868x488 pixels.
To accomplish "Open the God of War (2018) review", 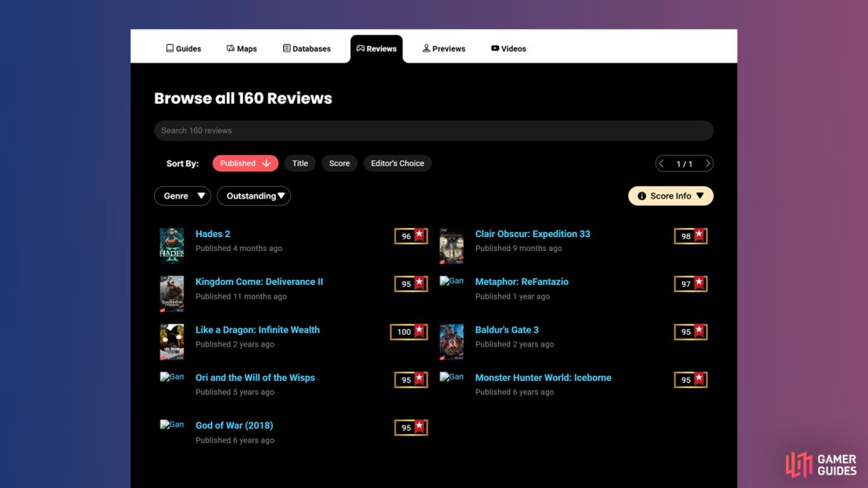I will pyautogui.click(x=234, y=425).
